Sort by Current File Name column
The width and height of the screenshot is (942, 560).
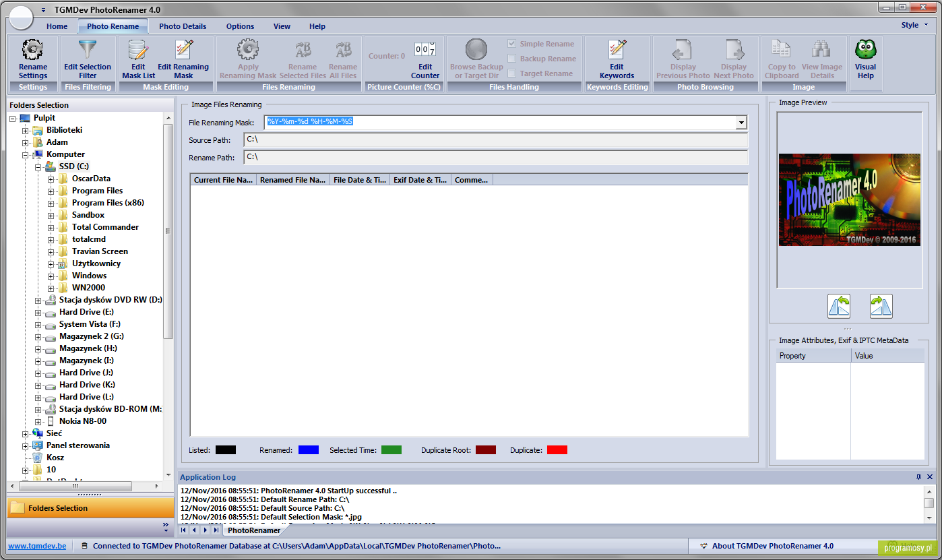click(x=223, y=180)
